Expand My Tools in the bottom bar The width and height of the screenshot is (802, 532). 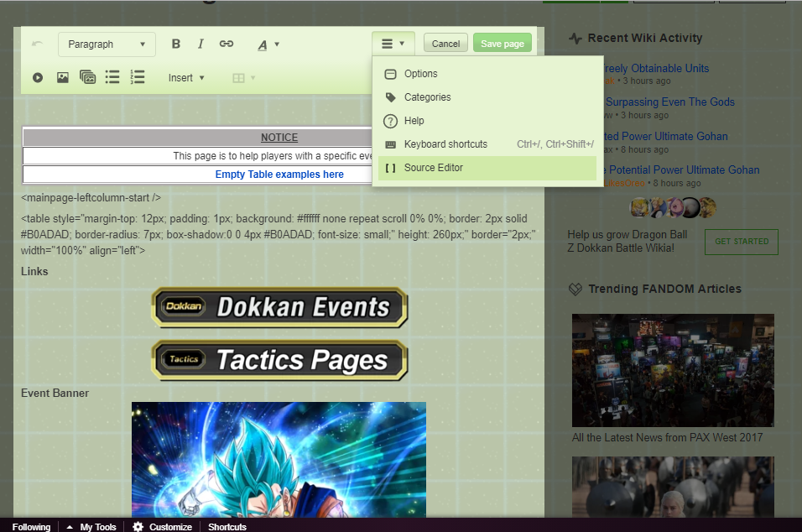tap(91, 527)
